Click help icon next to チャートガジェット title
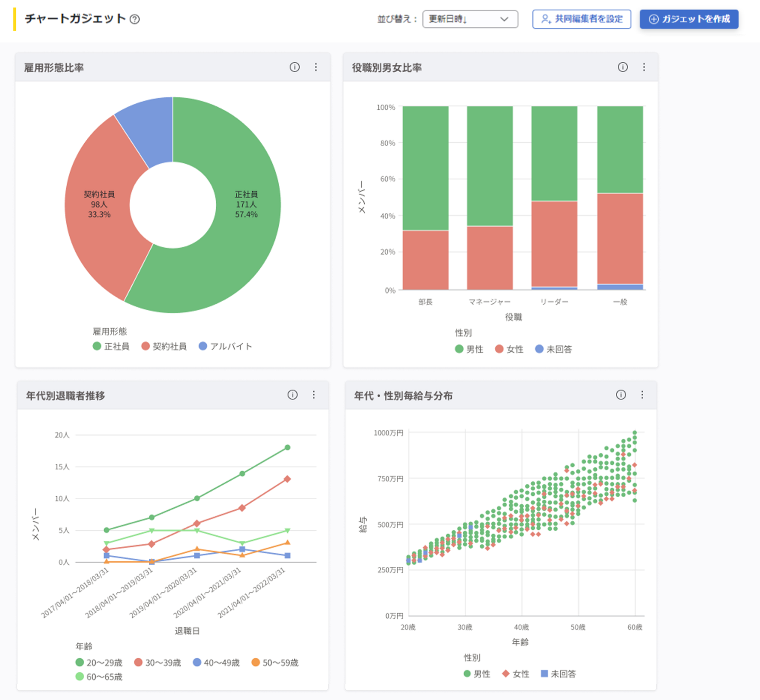The width and height of the screenshot is (760, 700). point(135,19)
